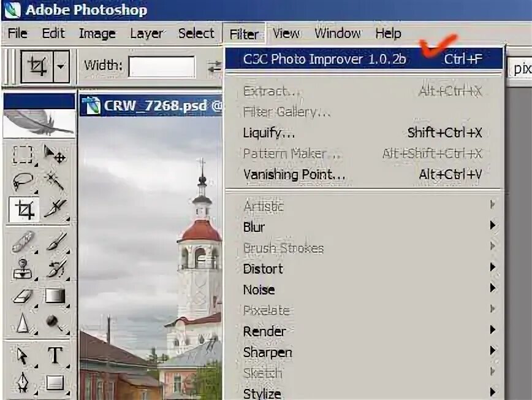Open the Vanishing Point... filter
Image resolution: width=532 pixels, height=400 pixels.
pos(363,174)
